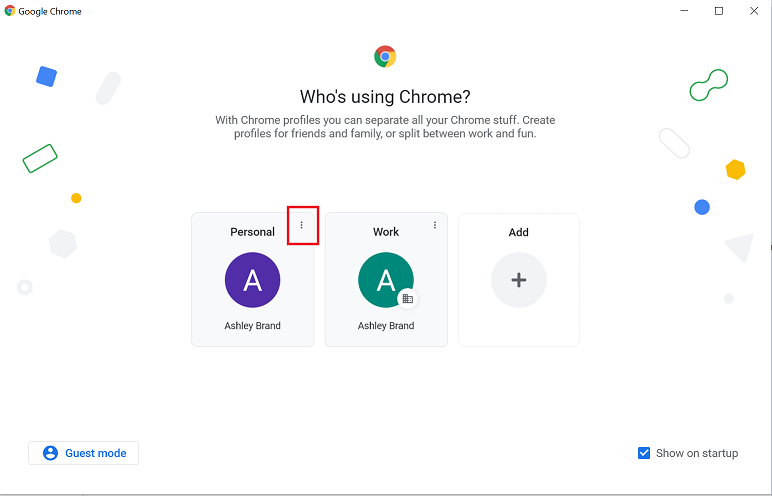Click the work building badge icon

(x=408, y=298)
